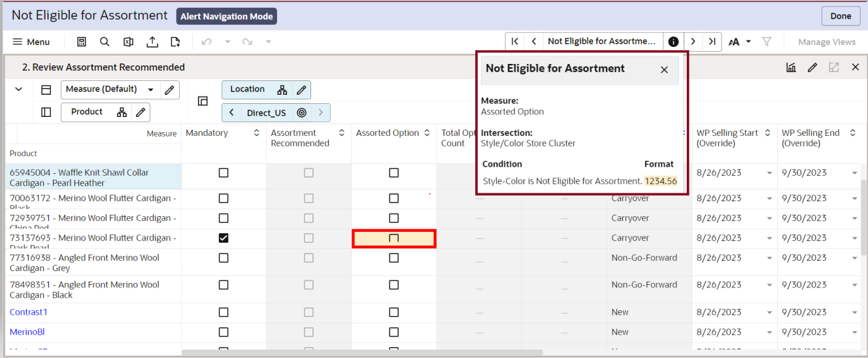The height and width of the screenshot is (358, 868).
Task: Open WP Selling End dropdown for Contrast1 row
Action: 854,312
